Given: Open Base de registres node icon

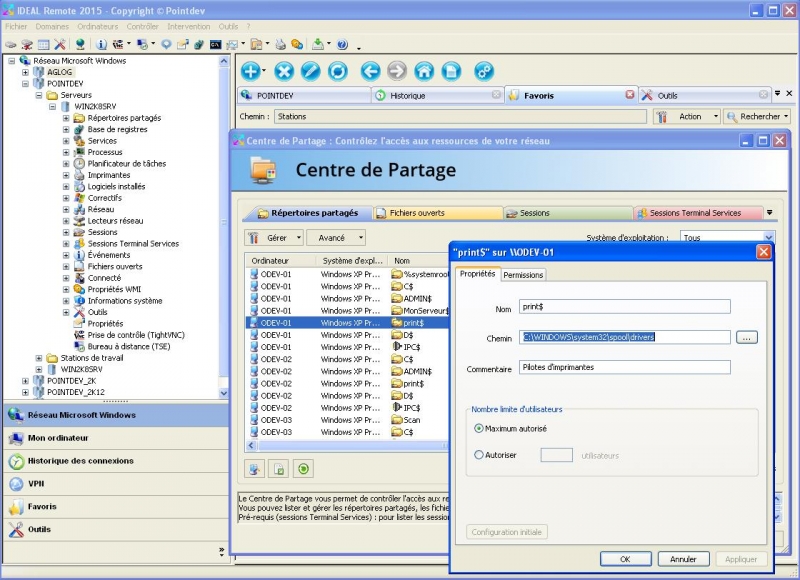Looking at the screenshot, I should [79, 130].
